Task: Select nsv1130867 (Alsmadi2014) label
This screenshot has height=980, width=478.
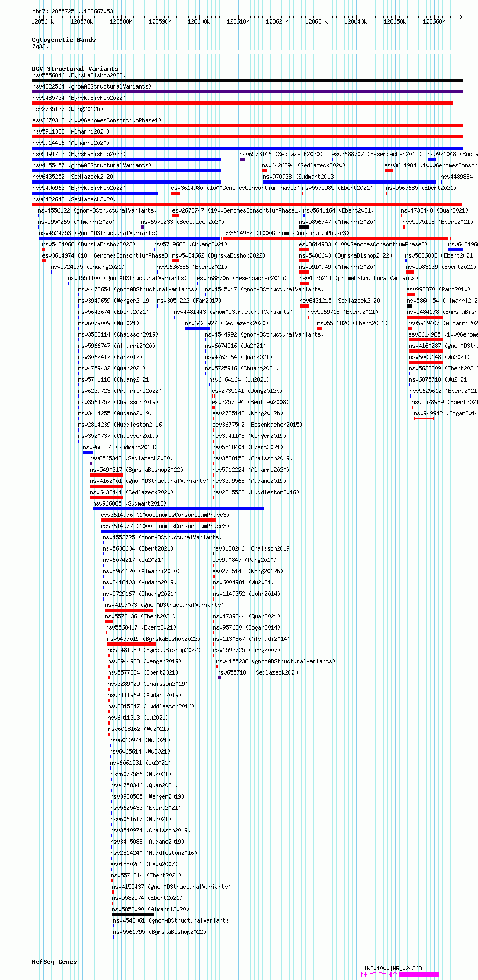Action: pyautogui.click(x=251, y=639)
